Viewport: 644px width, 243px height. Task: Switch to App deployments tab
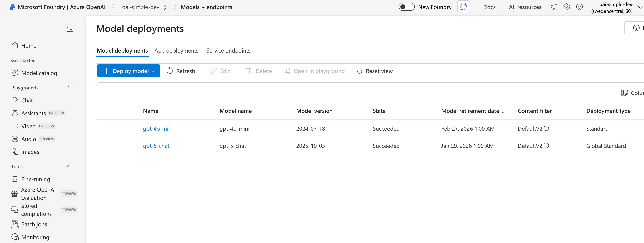tap(176, 51)
